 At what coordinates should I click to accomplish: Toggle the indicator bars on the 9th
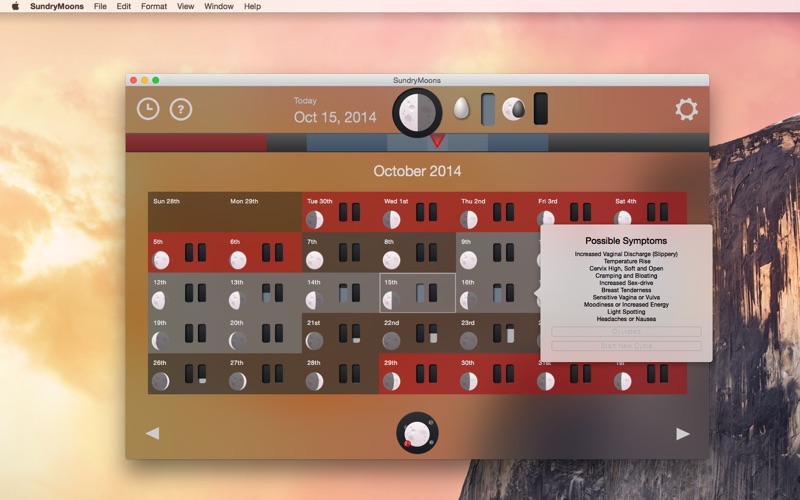pyautogui.click(x=504, y=253)
